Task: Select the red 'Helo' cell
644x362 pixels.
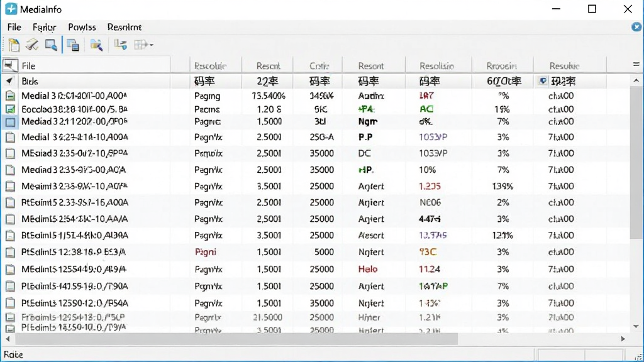Action: tap(368, 269)
